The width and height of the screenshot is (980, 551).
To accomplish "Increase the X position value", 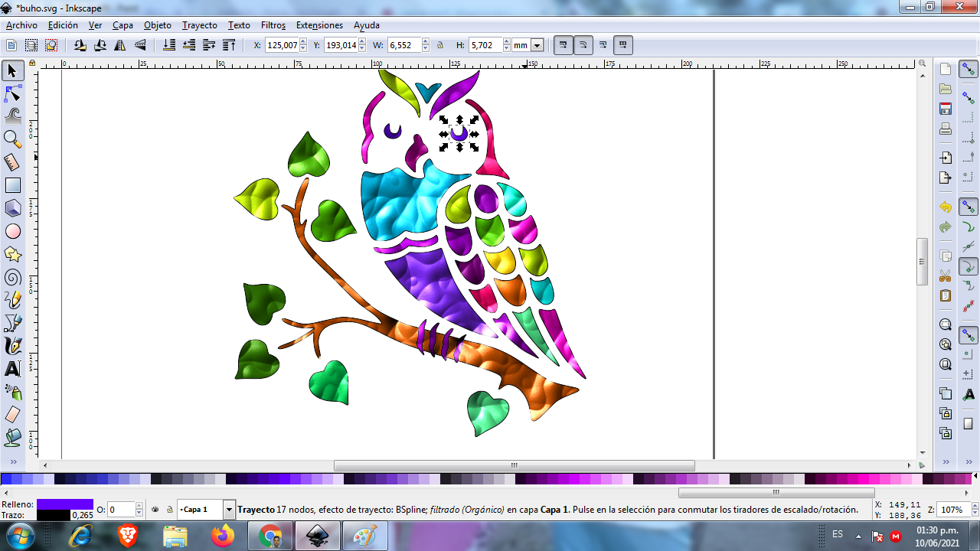I will 302,42.
